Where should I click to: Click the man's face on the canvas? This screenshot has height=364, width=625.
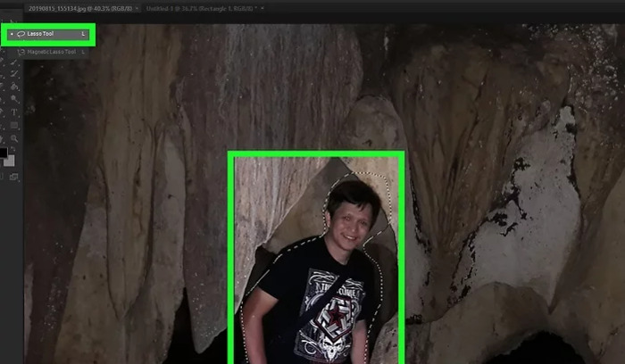(346, 219)
